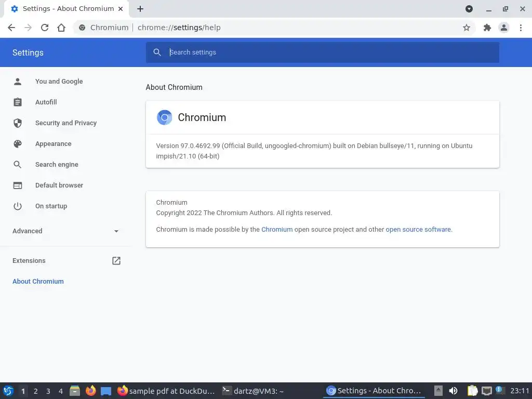
Task: Launch Firefox from taskbar quick launch
Action: click(x=90, y=391)
